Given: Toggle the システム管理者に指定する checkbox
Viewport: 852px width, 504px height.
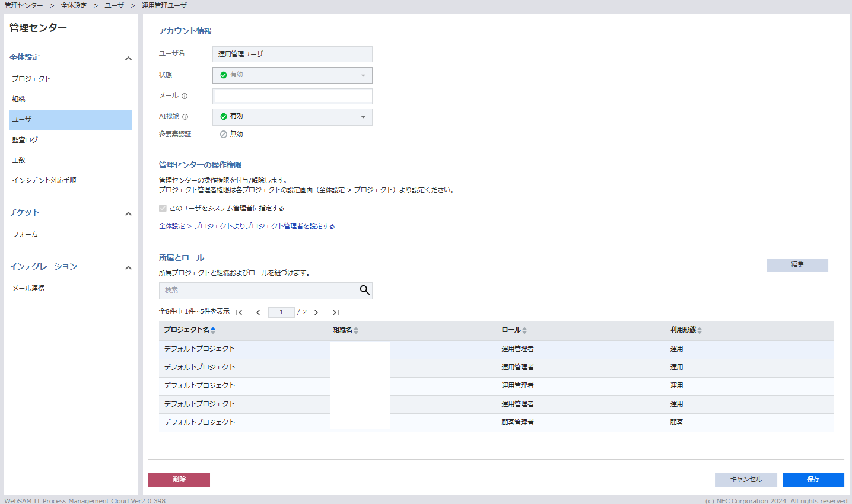Looking at the screenshot, I should pos(163,208).
